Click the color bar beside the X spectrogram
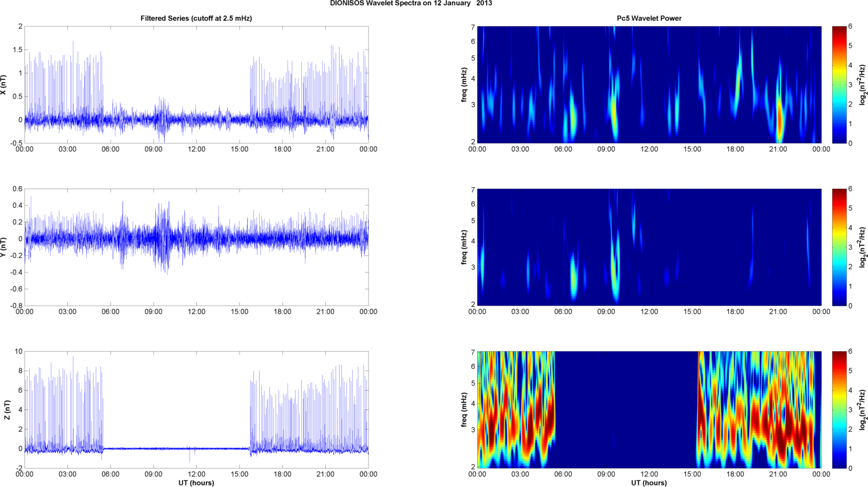The image size is (868, 487). [839, 84]
